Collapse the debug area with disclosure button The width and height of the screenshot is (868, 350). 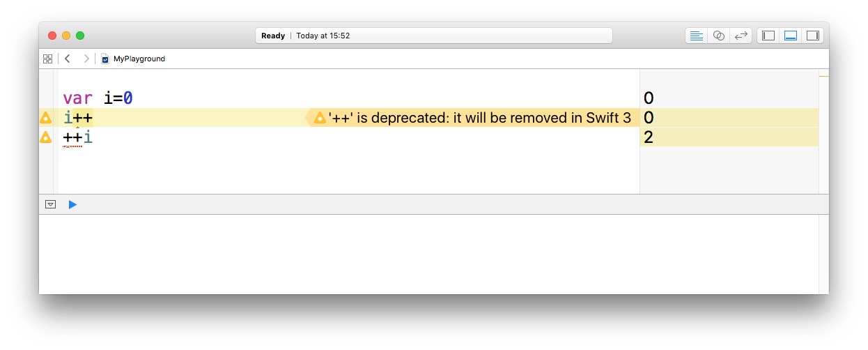coord(50,204)
